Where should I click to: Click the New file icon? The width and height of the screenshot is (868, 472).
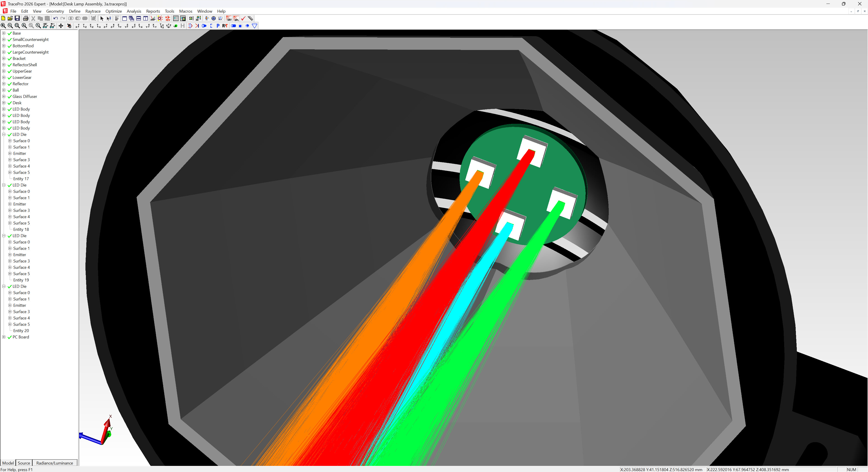tap(3, 19)
